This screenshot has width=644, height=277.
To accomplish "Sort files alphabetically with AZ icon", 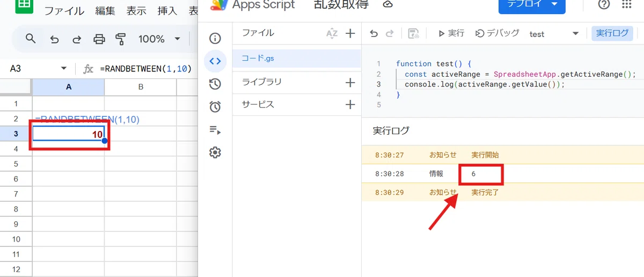I will coord(332,33).
